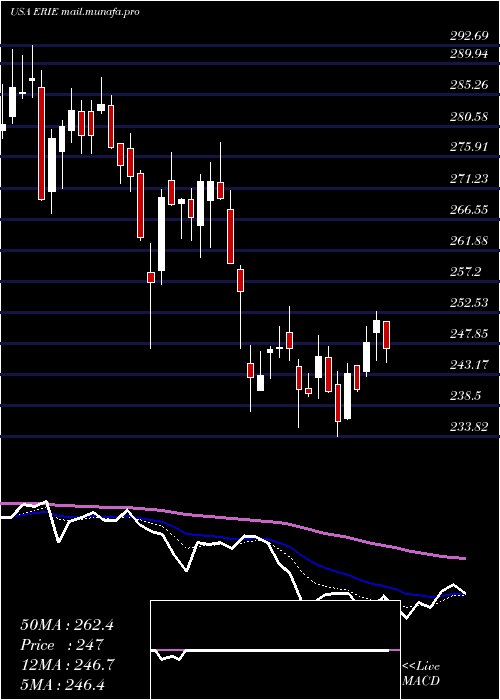
Task: Click the 285.26 price axis label
Action: (x=469, y=85)
